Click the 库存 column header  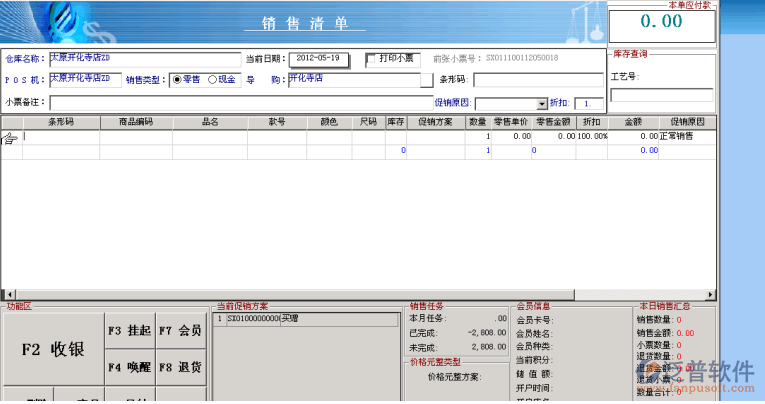tap(396, 122)
